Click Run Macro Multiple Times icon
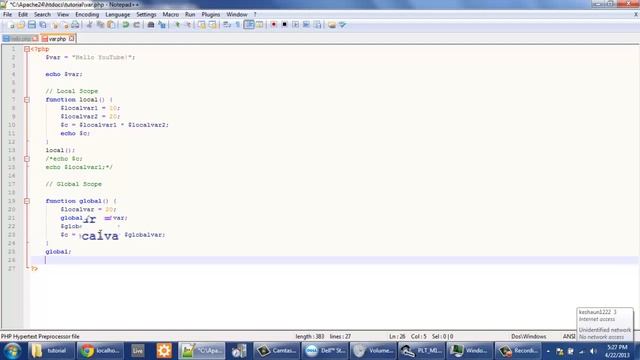 pos(306,25)
